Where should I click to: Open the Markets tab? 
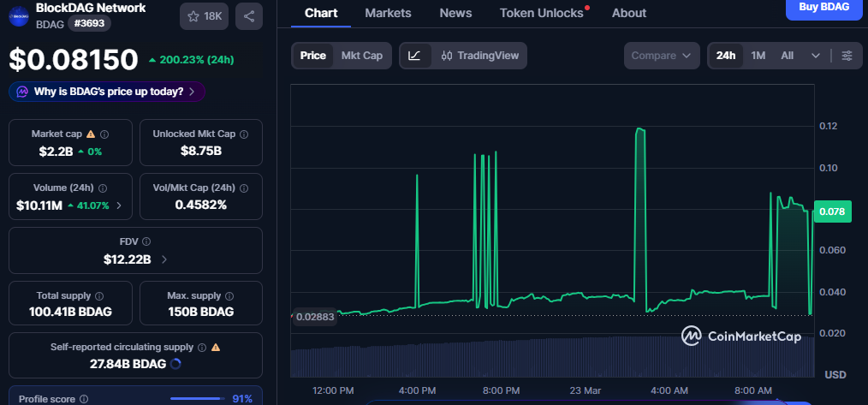pos(388,13)
